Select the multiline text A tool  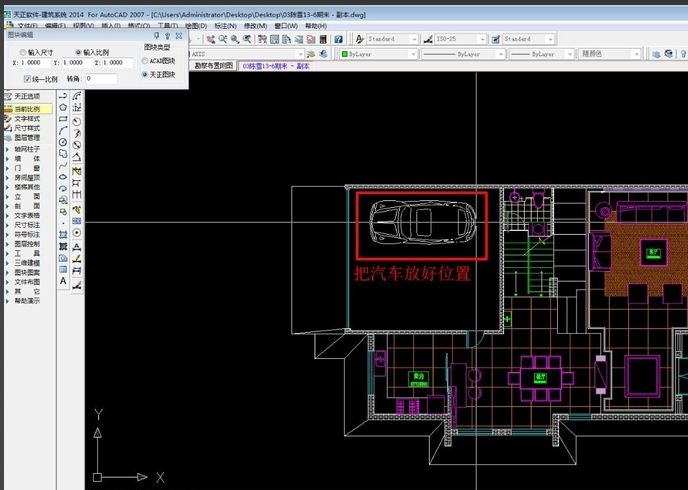pos(63,281)
